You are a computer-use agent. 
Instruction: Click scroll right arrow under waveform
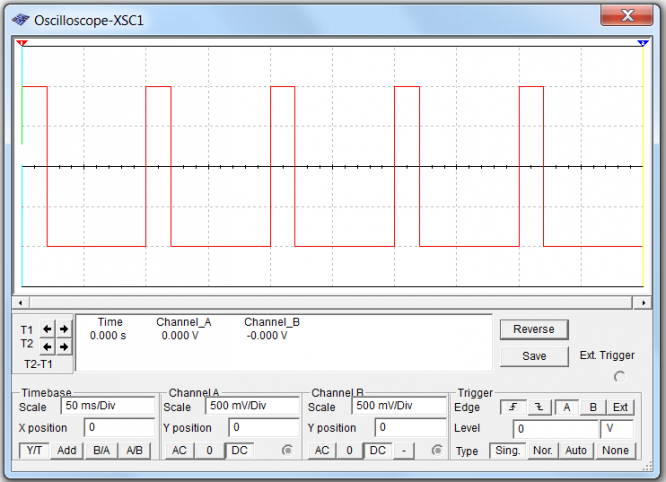tap(643, 303)
